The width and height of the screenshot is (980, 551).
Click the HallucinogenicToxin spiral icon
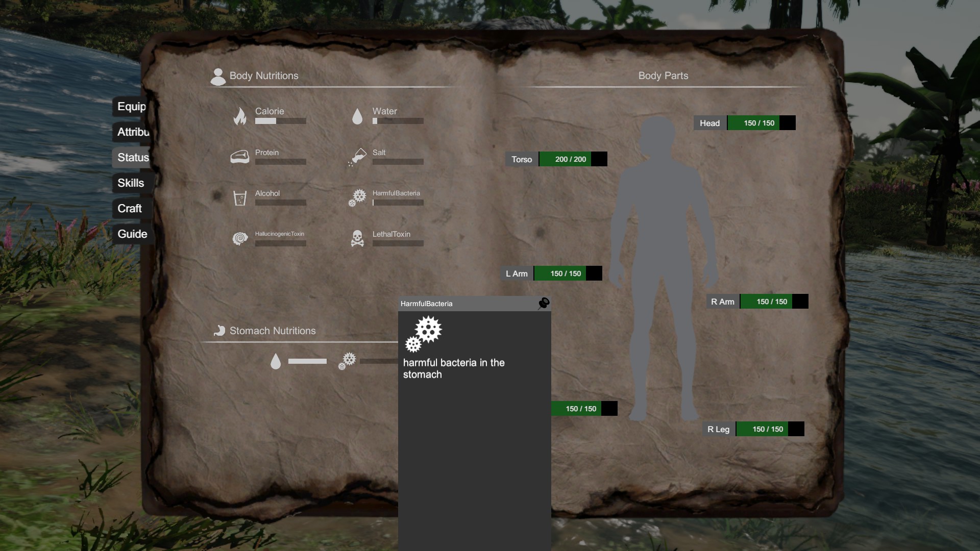[x=240, y=238]
